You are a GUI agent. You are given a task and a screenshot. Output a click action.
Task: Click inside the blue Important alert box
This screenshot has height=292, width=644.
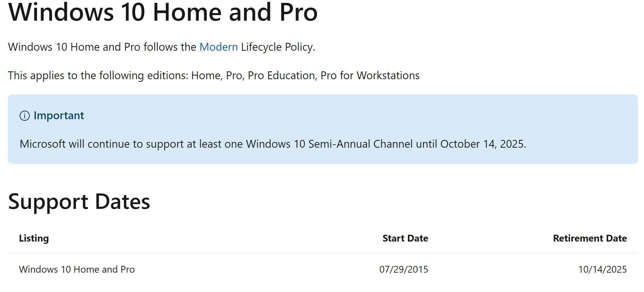[323, 129]
